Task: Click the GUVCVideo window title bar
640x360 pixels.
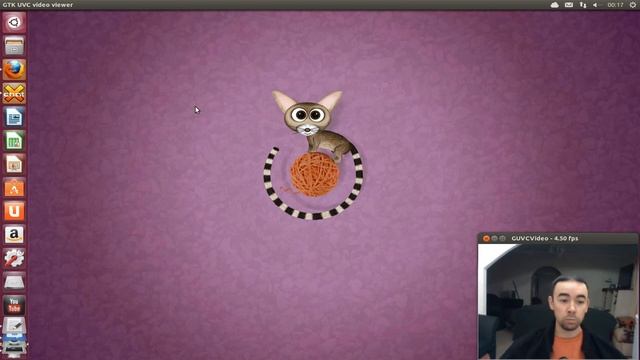Action: (x=558, y=238)
